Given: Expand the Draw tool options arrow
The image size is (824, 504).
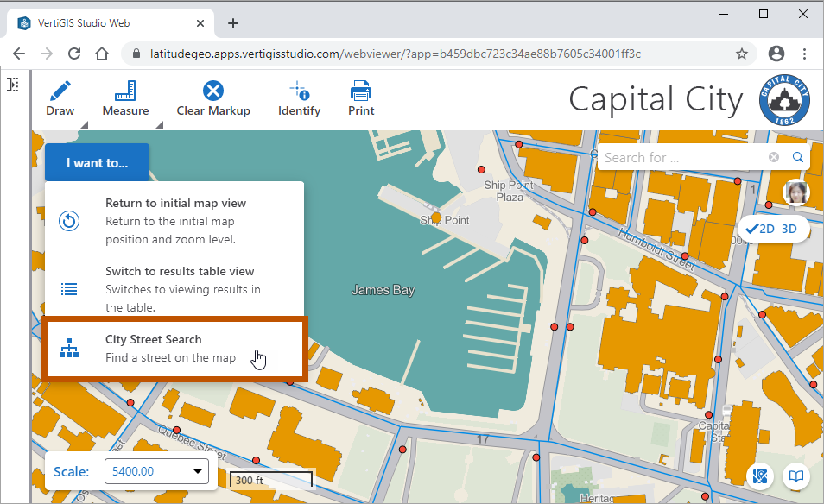Looking at the screenshot, I should tap(84, 126).
